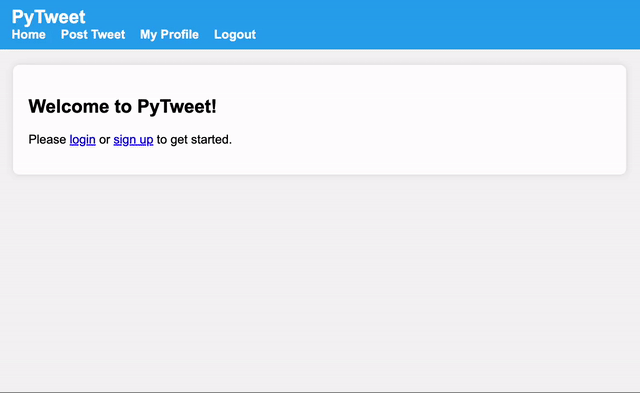Open the Post Tweet page
640x393 pixels.
[x=93, y=35]
